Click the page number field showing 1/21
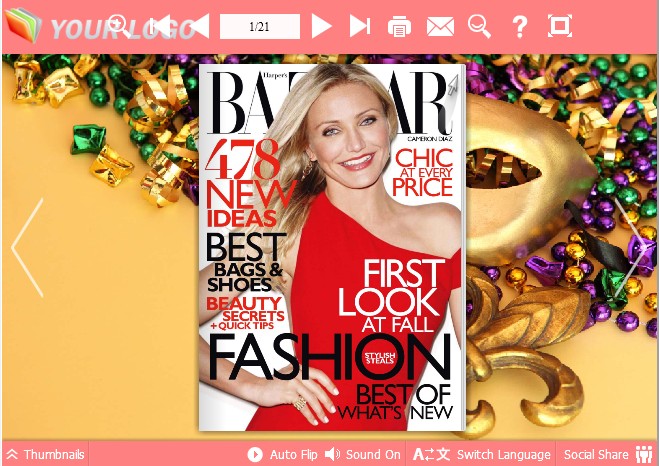The image size is (659, 466). pyautogui.click(x=260, y=26)
